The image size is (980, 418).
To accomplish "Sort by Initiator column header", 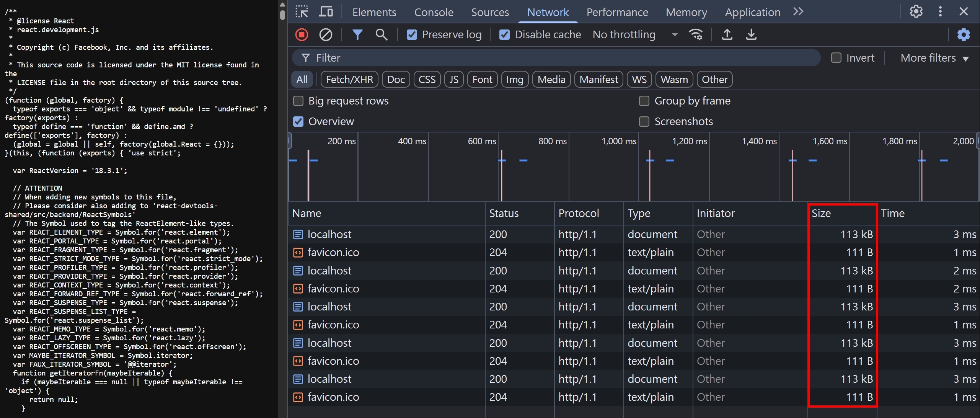I will [750, 214].
